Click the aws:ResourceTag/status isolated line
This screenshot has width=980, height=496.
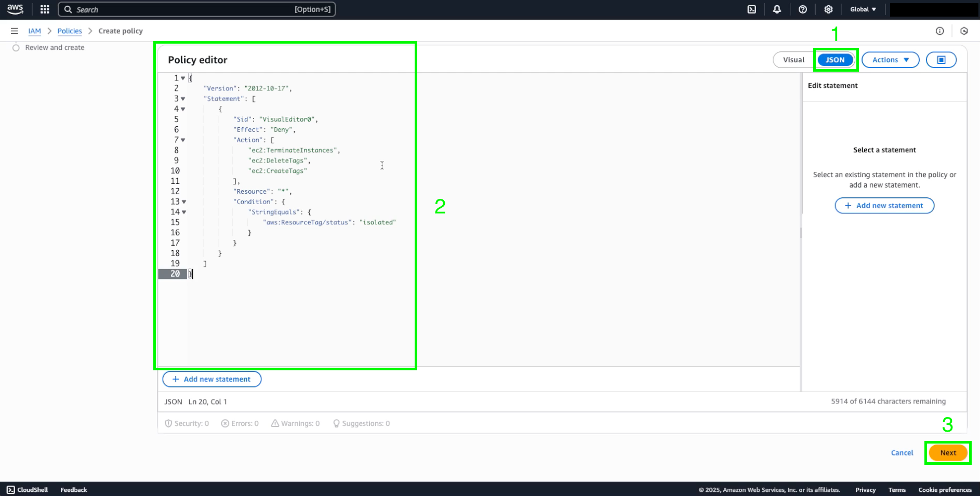pyautogui.click(x=329, y=222)
